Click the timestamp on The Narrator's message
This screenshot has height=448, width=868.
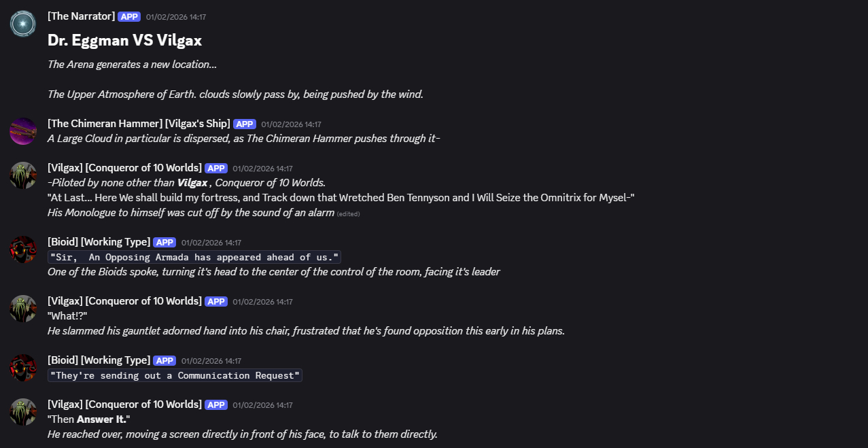click(x=176, y=17)
